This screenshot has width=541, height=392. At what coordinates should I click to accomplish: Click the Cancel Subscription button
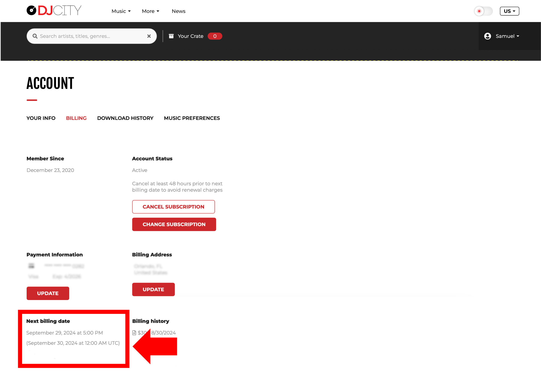click(173, 207)
